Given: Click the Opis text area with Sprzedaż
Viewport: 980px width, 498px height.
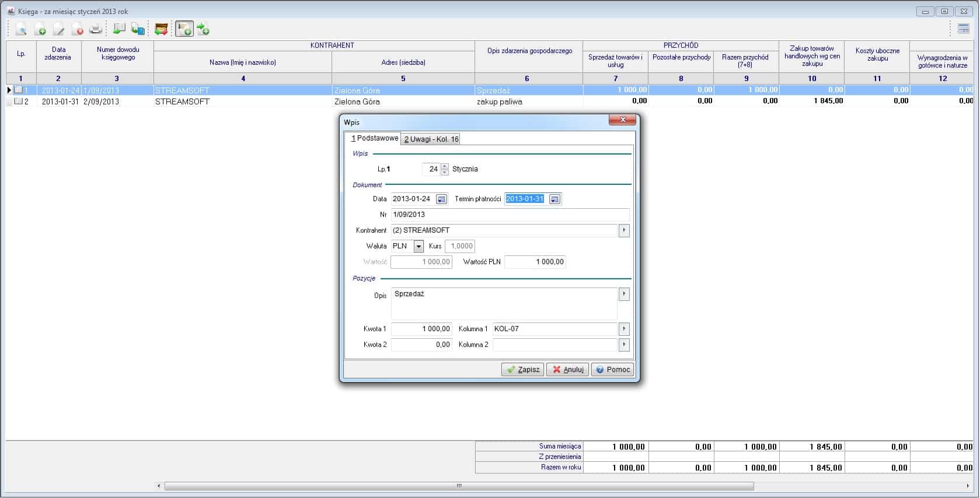Looking at the screenshot, I should tap(504, 303).
